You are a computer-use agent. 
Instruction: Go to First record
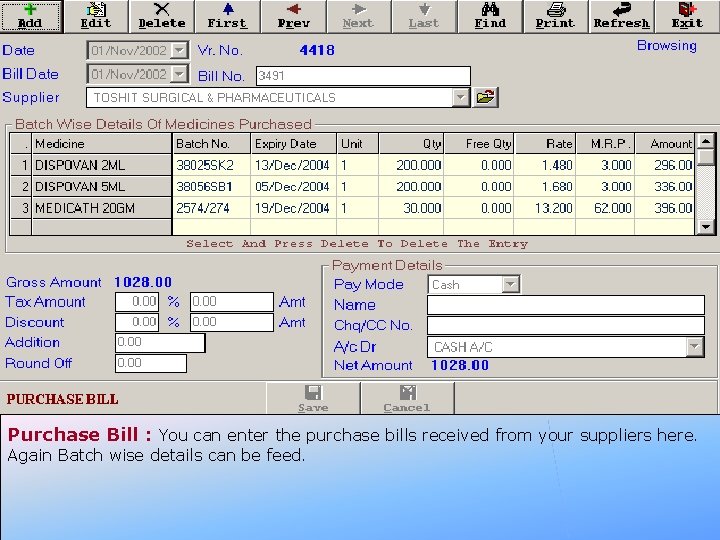click(228, 17)
